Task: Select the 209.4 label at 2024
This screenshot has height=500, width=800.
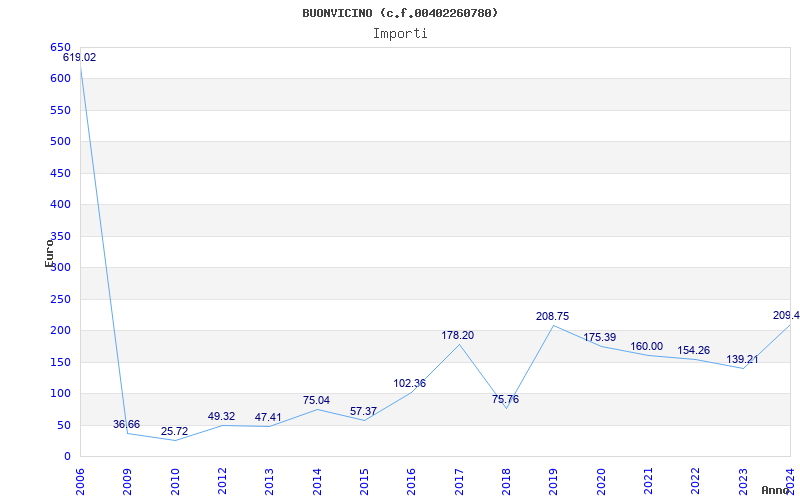Action: pos(786,316)
